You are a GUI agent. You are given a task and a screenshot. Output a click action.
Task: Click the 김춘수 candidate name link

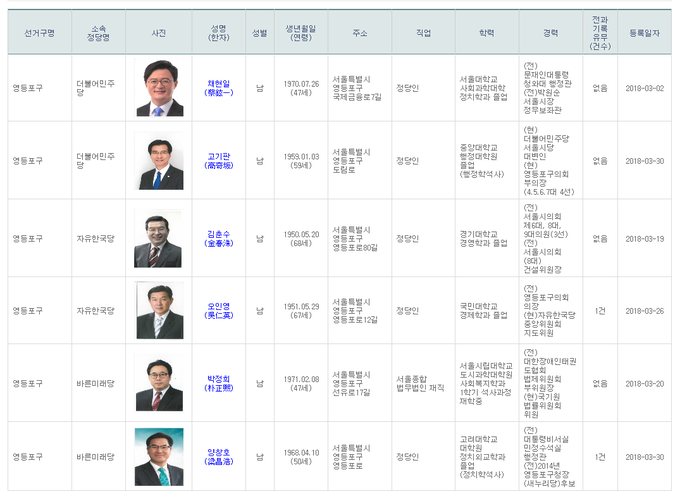218,233
